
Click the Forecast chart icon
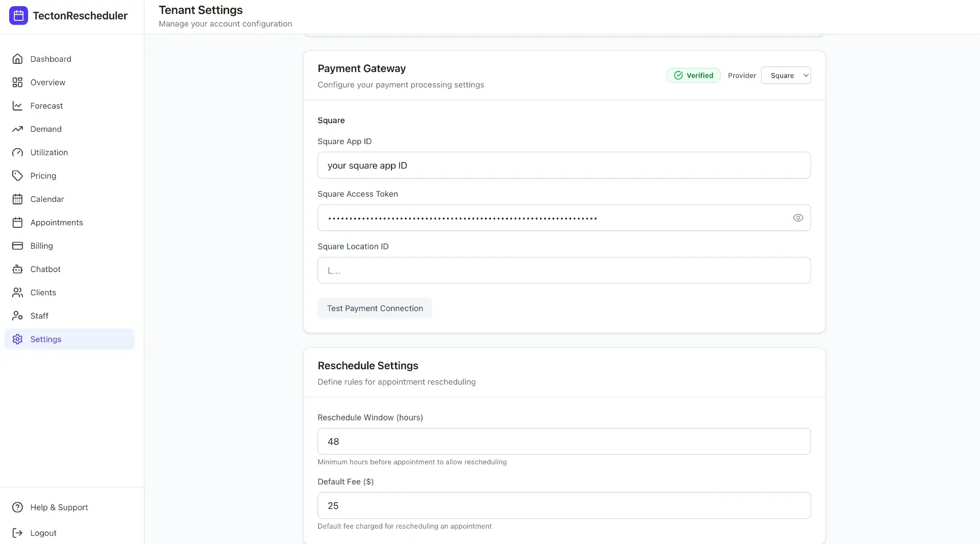pos(17,106)
